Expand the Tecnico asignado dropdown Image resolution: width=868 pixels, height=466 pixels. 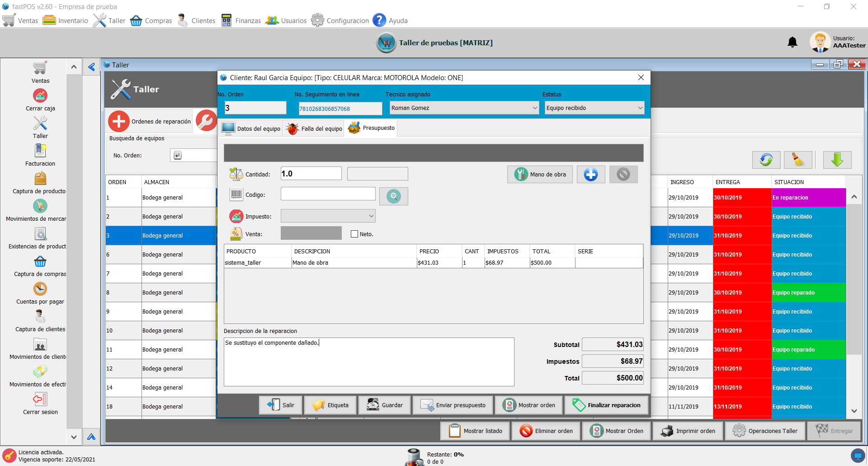[x=535, y=108]
